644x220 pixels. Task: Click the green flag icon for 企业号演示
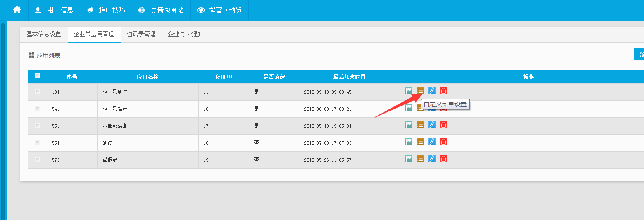click(x=409, y=108)
